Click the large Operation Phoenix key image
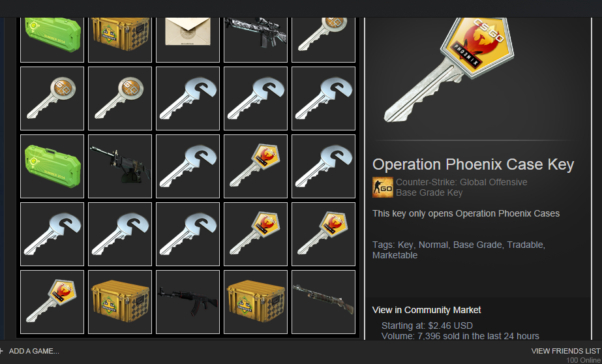The image size is (602, 364). click(x=449, y=70)
